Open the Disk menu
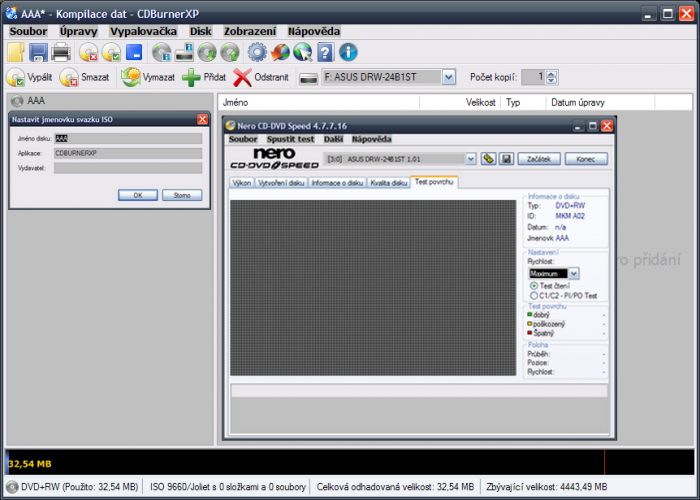 pyautogui.click(x=200, y=31)
